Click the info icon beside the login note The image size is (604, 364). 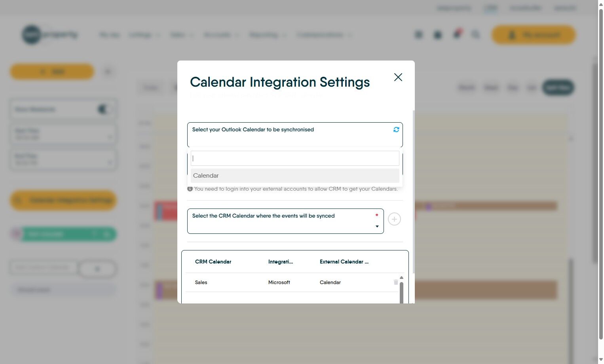point(190,189)
